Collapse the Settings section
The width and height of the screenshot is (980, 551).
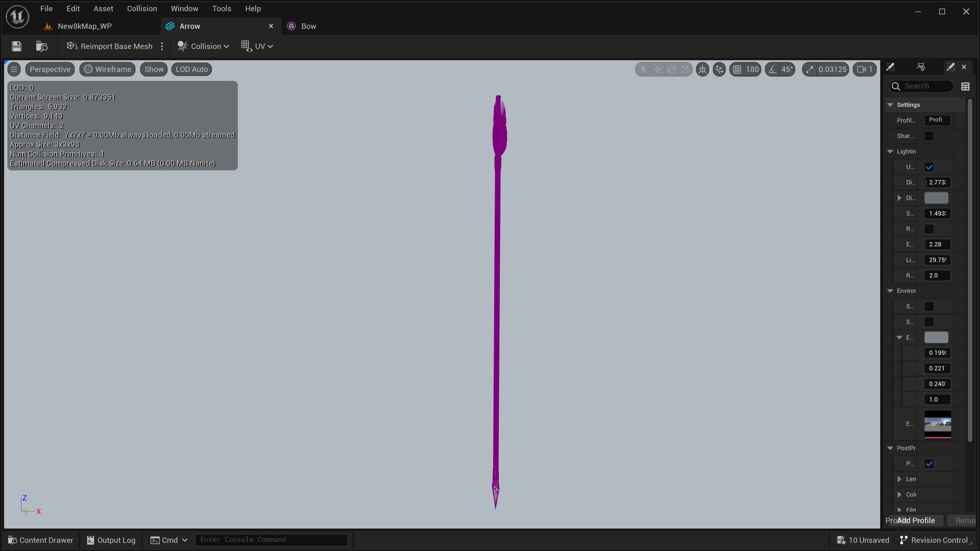(890, 105)
